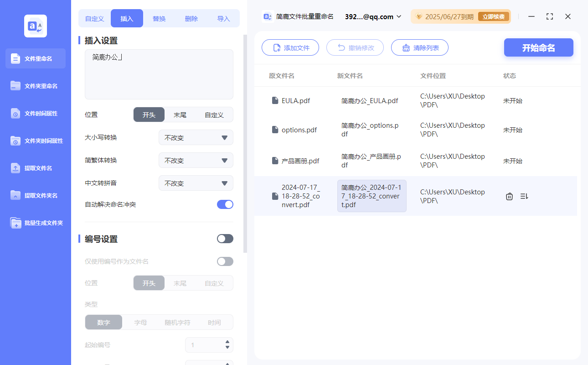Click the list options icon on highlighted row
The height and width of the screenshot is (365, 588).
(524, 196)
